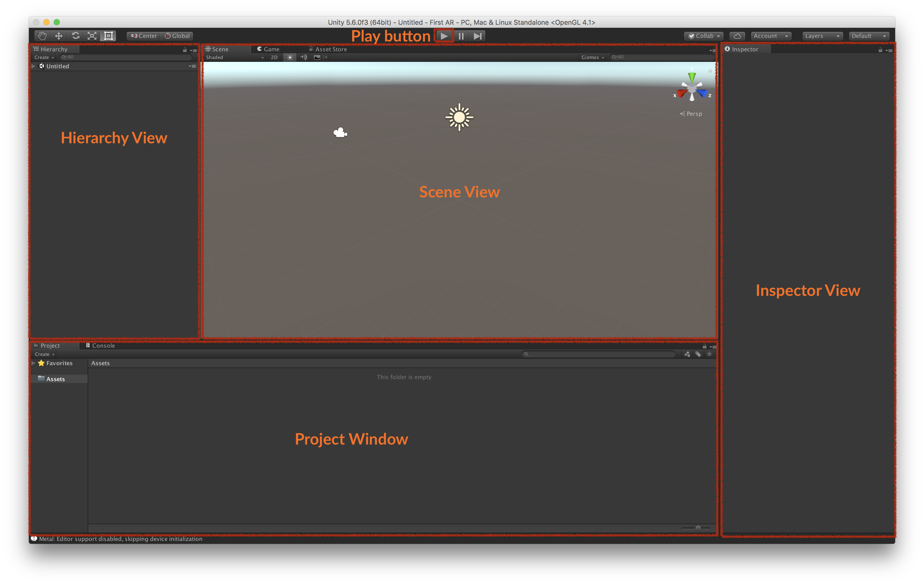The height and width of the screenshot is (585, 924).
Task: Toggle 2D mode in Scene view
Action: click(274, 57)
